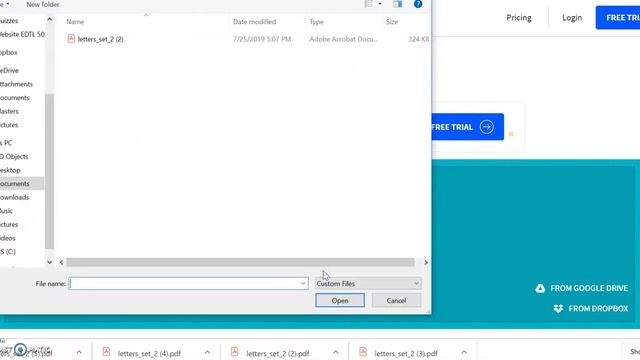The width and height of the screenshot is (640, 360).
Task: Click the Open button
Action: pyautogui.click(x=340, y=300)
